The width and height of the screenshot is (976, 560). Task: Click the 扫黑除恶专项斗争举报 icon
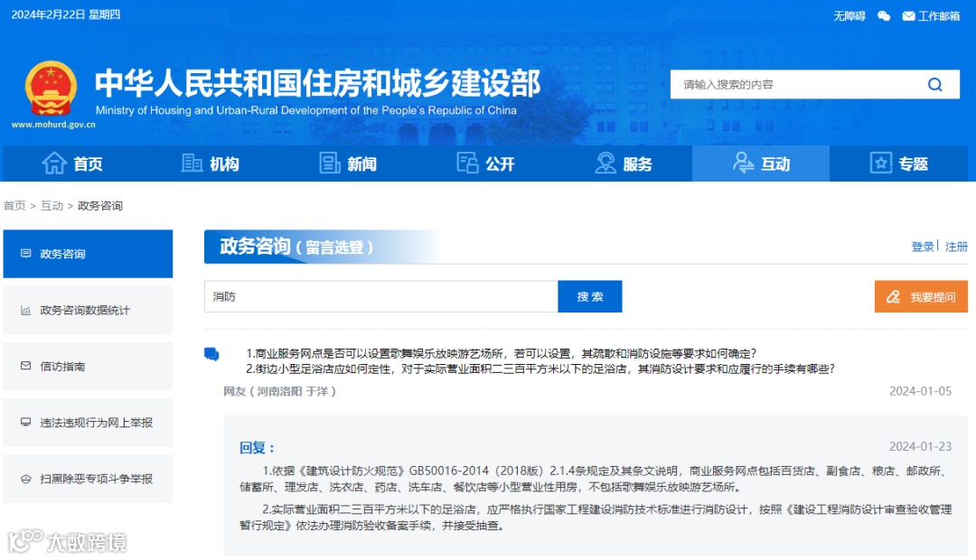(25, 479)
